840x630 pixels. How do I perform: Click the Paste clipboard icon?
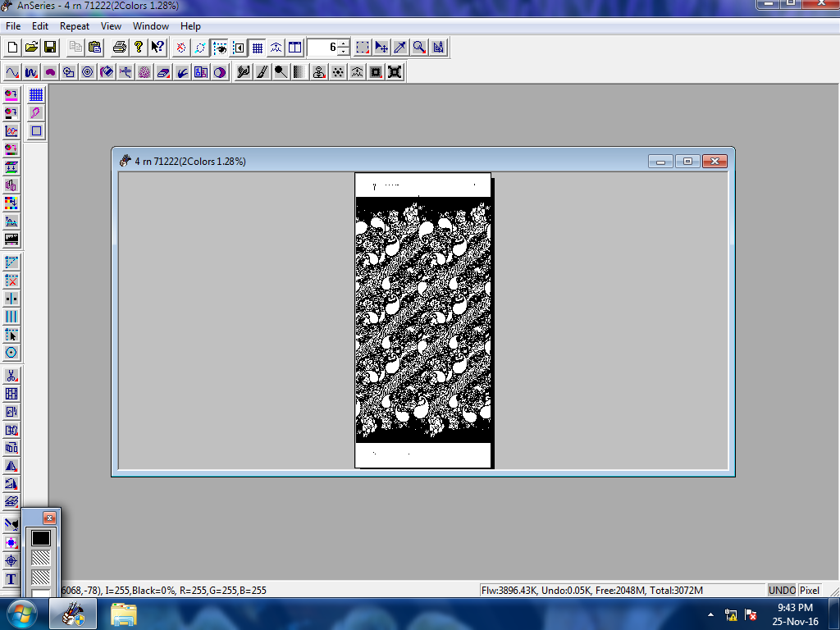click(95, 47)
